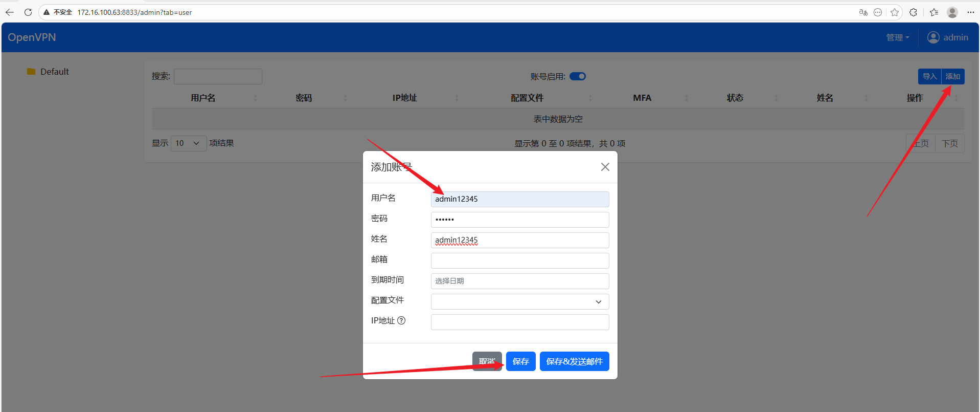Open the 到期时间 date picker field
The height and width of the screenshot is (412, 980).
pos(520,281)
